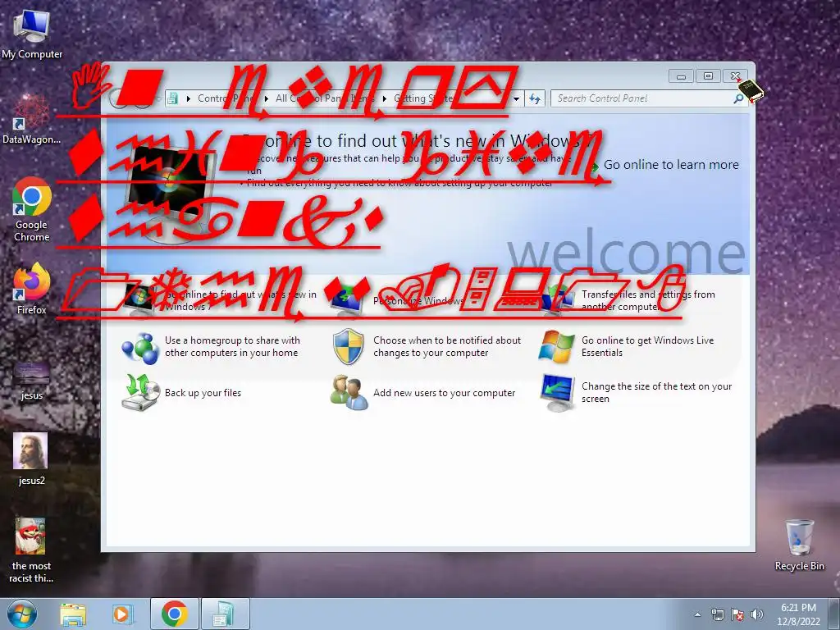840x630 pixels.
Task: Open 'the most racist thi...' desktop file
Action: point(31,550)
